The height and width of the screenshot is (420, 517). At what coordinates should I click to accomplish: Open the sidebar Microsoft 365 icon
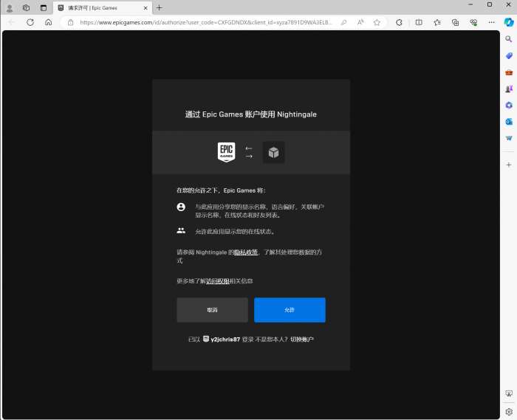(x=509, y=105)
